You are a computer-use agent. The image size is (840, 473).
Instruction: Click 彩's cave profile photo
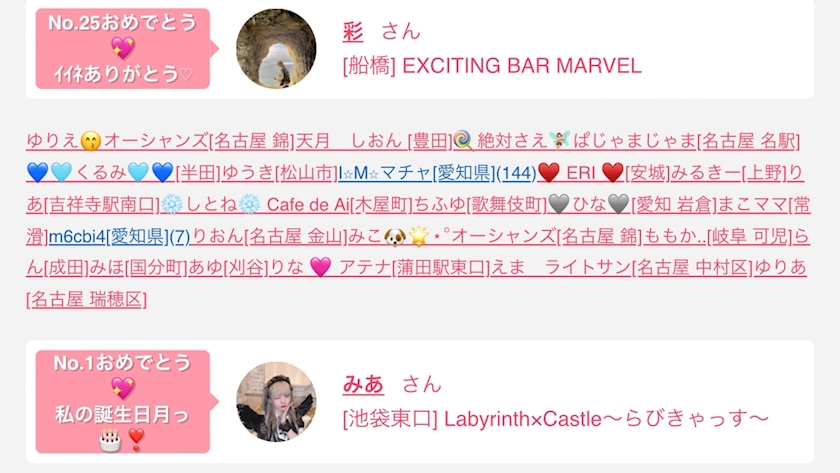[276, 48]
